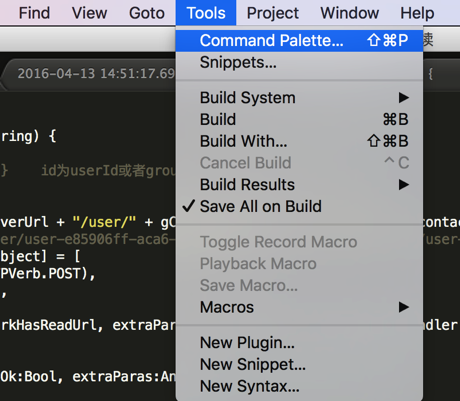The image size is (460, 401).
Task: Toggle Save All on Build checkmark
Action: [x=188, y=206]
